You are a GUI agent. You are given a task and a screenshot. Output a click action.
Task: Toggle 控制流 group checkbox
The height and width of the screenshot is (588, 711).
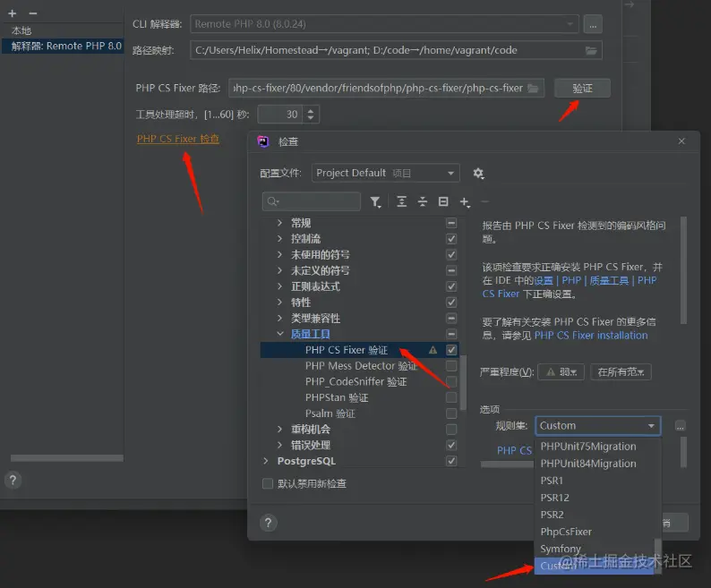coord(451,239)
